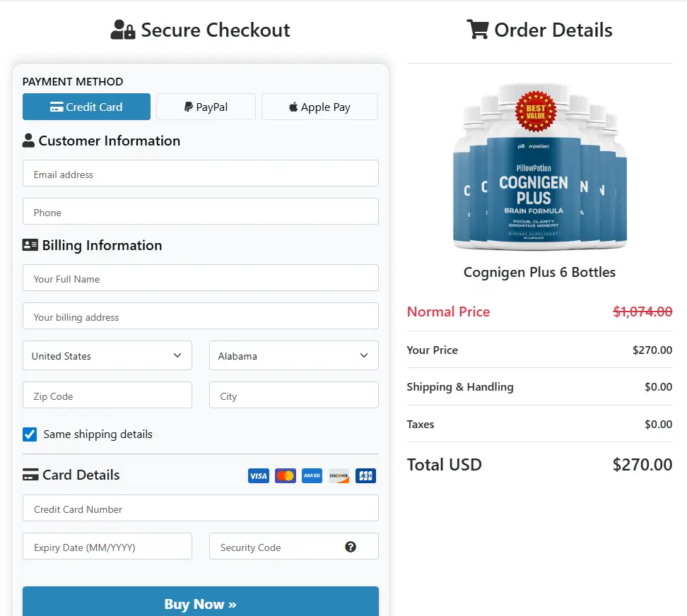Click the Card Details section header
The image size is (687, 616).
pos(71,475)
